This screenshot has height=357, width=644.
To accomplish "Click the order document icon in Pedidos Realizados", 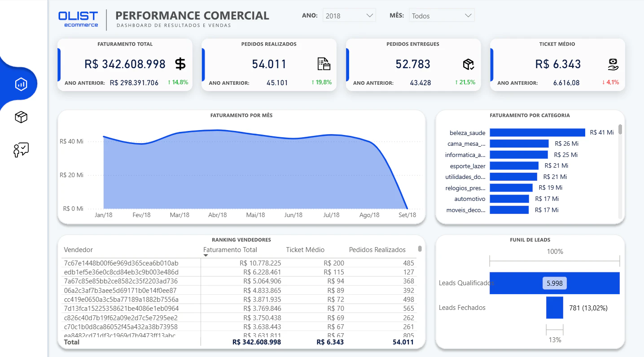I will [x=324, y=64].
